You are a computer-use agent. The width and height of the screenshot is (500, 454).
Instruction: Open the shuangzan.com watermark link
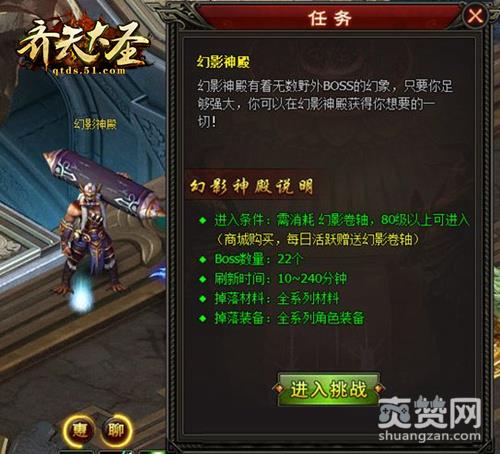click(x=430, y=435)
